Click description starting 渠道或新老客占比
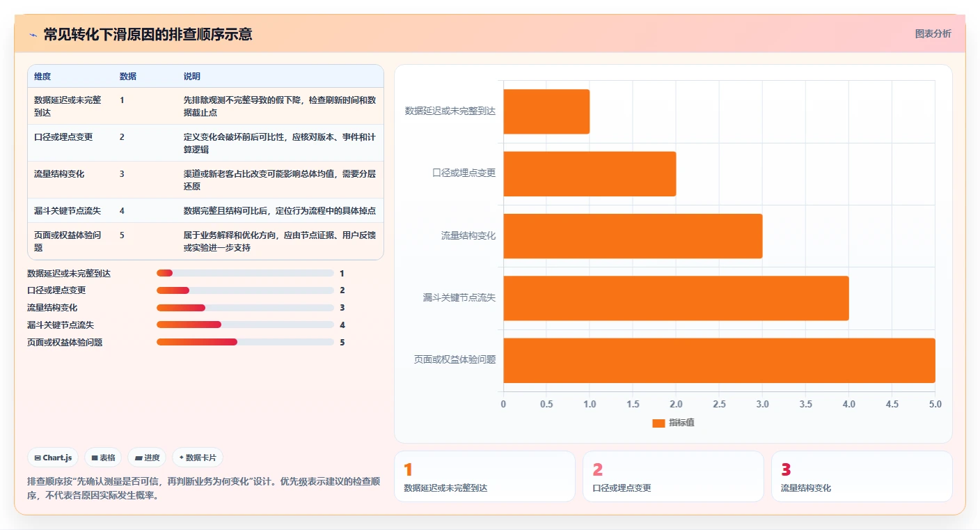Image resolution: width=980 pixels, height=530 pixels. [280, 180]
